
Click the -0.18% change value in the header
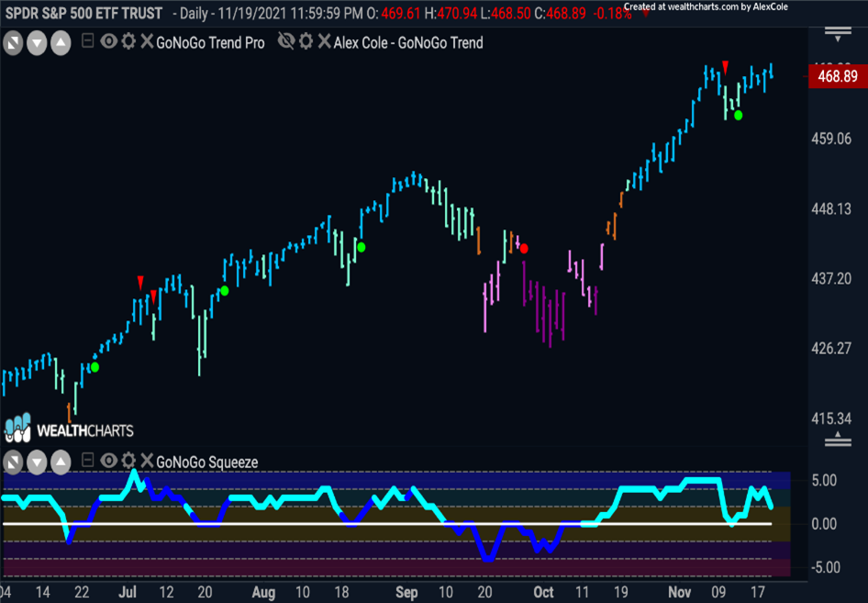612,13
